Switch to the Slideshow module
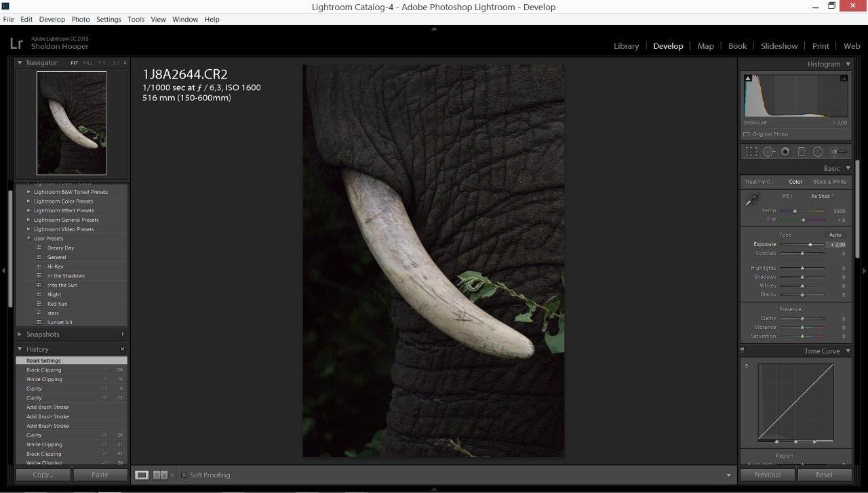Screen dimensions: 868x493 pos(779,46)
